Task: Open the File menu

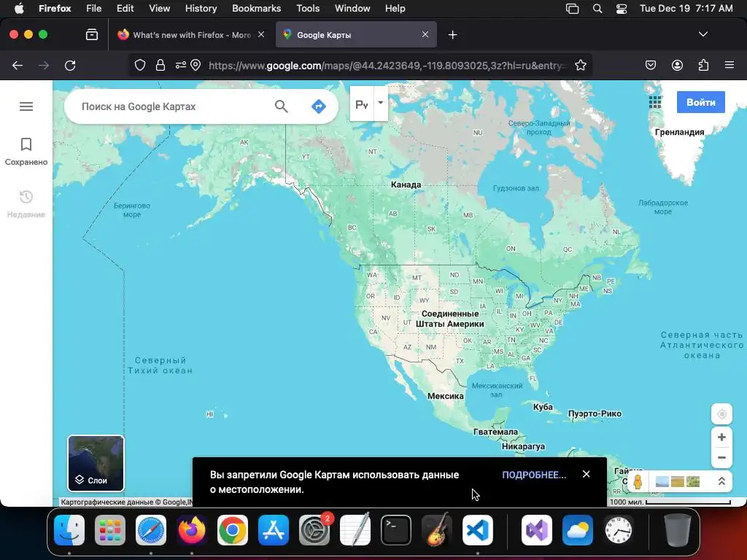Action: (x=93, y=9)
